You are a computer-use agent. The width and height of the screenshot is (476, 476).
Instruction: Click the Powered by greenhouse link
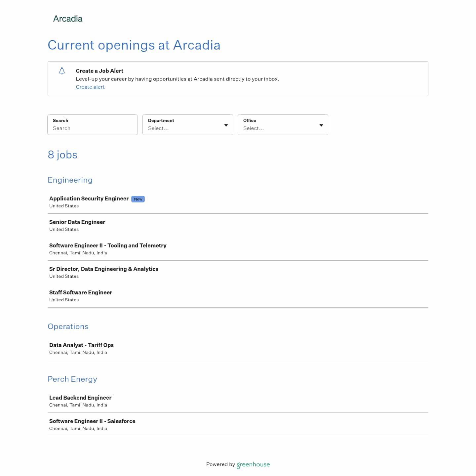pos(238,464)
